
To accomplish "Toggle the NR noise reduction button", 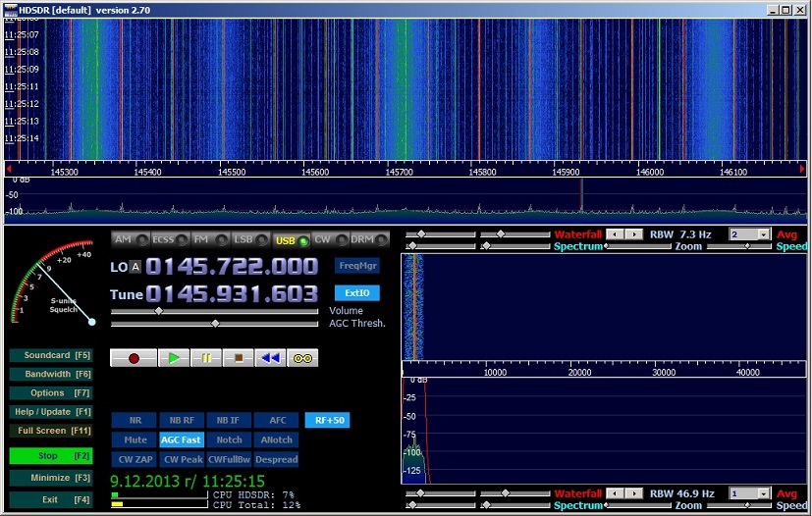I will click(x=135, y=420).
